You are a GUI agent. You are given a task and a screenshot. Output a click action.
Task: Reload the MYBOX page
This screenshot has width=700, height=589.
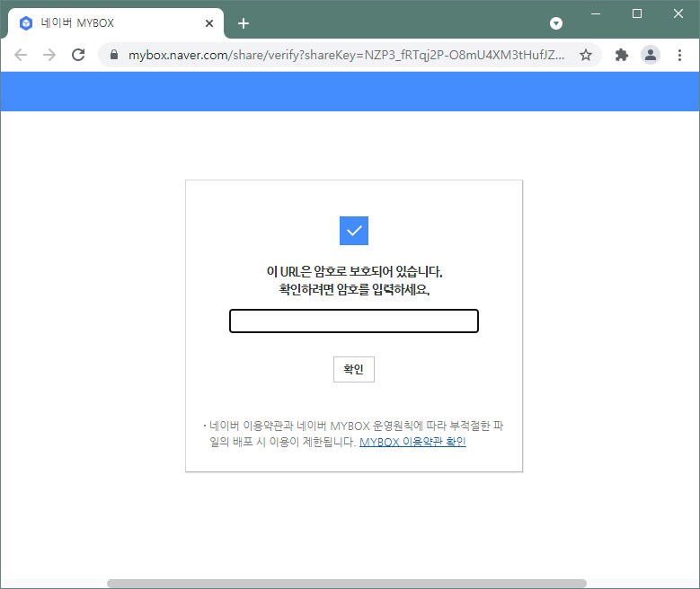pos(78,55)
